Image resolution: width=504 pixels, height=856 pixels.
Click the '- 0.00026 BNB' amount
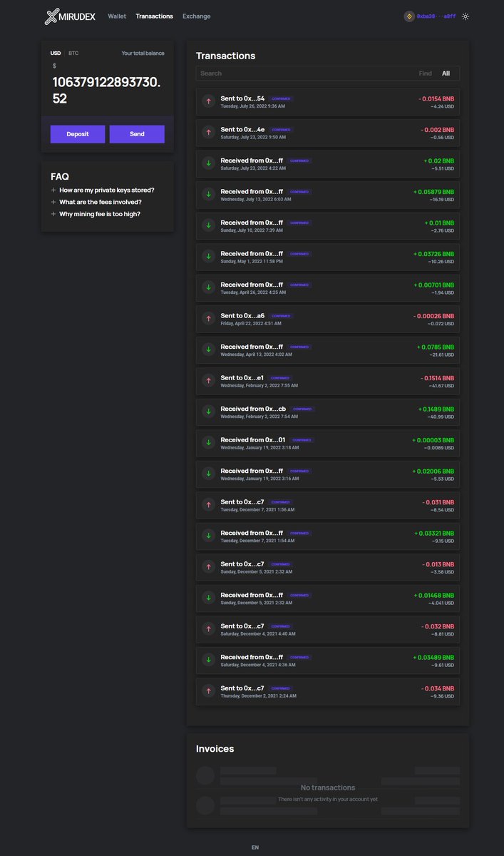pos(433,315)
